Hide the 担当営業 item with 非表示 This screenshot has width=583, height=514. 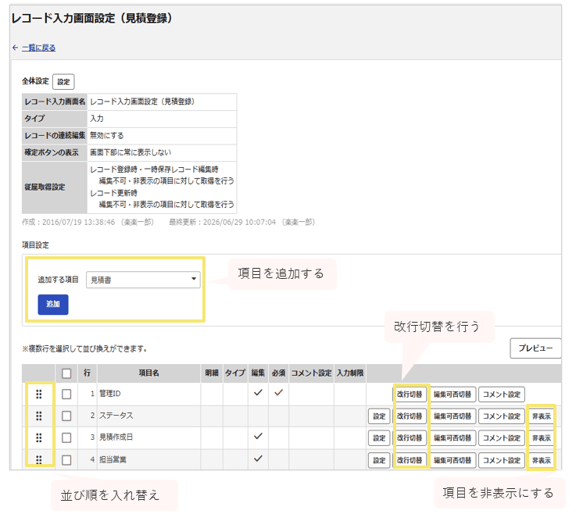pos(541,460)
